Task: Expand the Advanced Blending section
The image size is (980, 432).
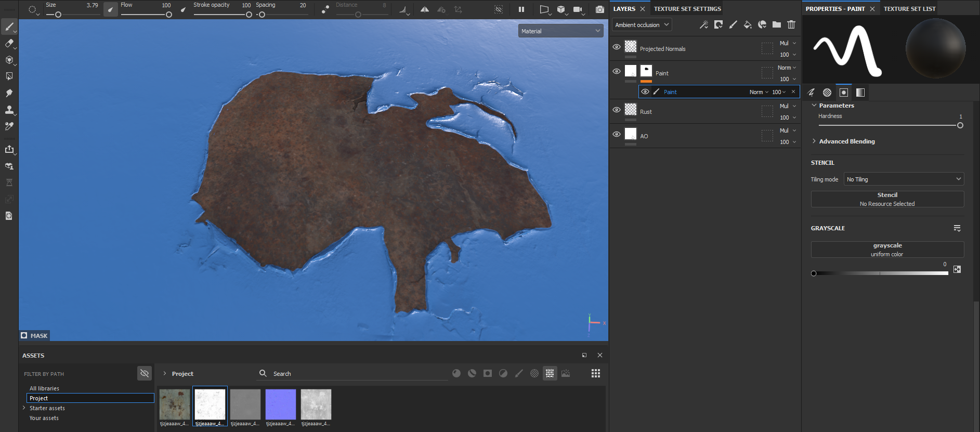Action: coord(846,141)
